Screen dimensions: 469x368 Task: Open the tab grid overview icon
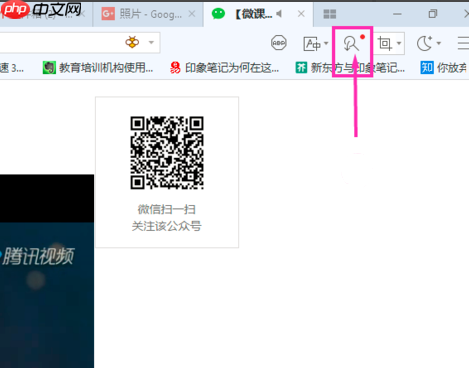(330, 14)
